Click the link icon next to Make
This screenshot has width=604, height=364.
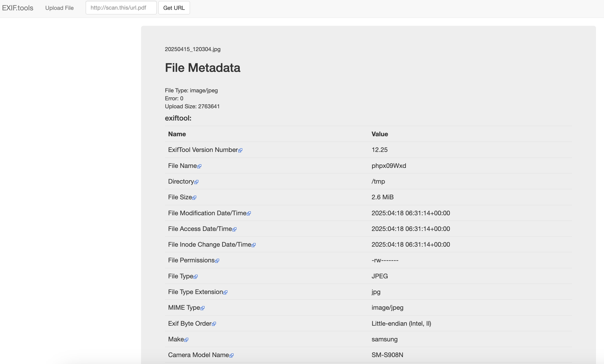(186, 340)
